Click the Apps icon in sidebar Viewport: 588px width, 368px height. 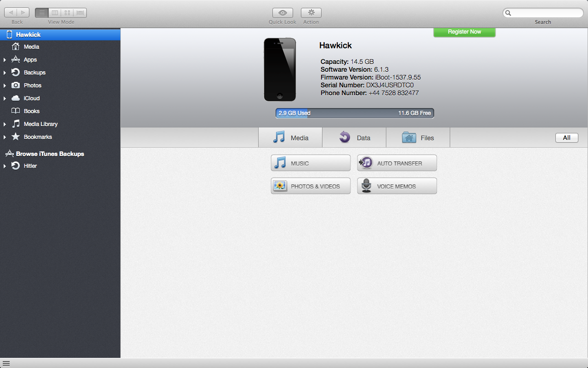point(16,60)
